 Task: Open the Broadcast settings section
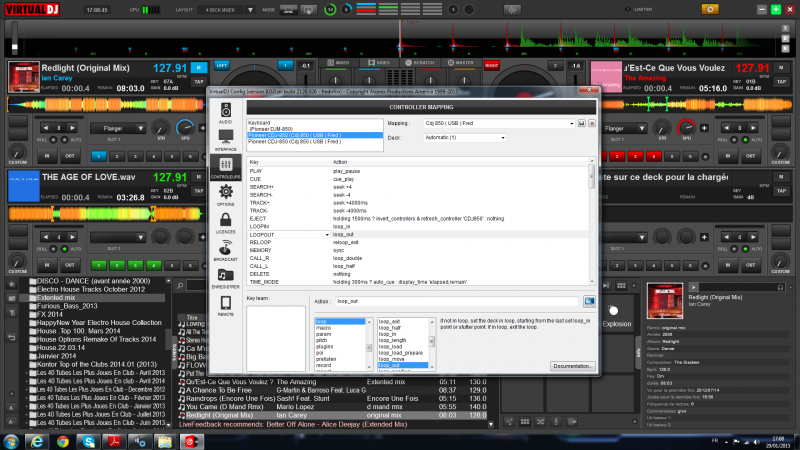click(x=225, y=251)
